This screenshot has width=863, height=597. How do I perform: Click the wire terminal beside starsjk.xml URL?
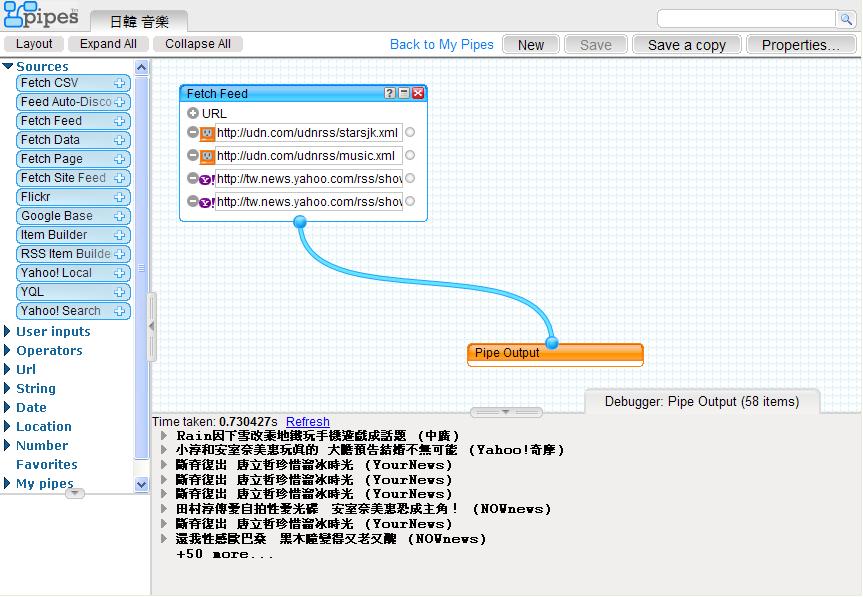click(x=410, y=132)
